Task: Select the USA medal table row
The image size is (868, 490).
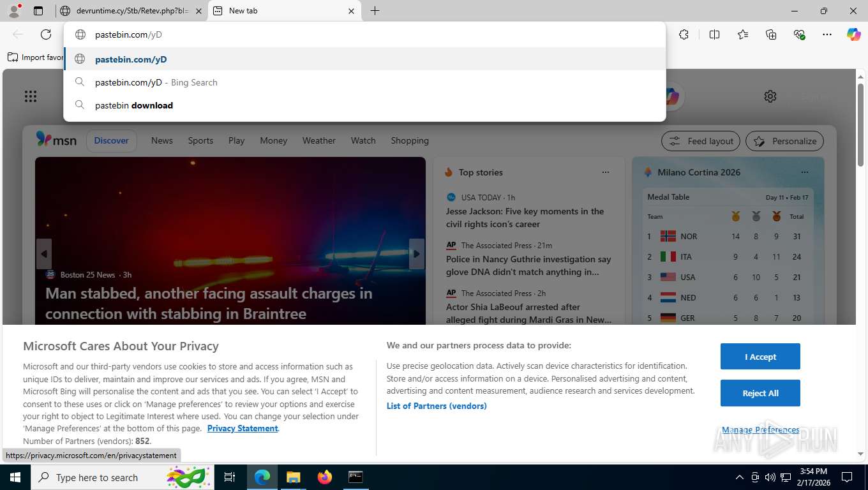Action: point(728,277)
